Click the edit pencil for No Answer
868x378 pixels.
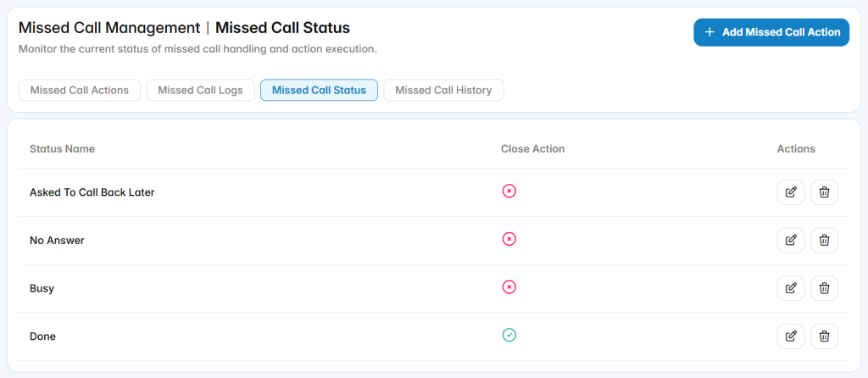pyautogui.click(x=791, y=240)
